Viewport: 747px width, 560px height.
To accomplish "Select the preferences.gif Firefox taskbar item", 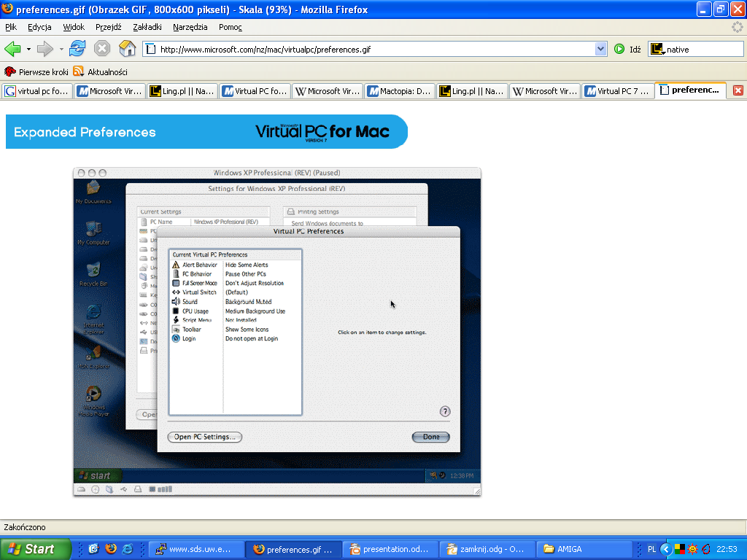I will [x=295, y=549].
